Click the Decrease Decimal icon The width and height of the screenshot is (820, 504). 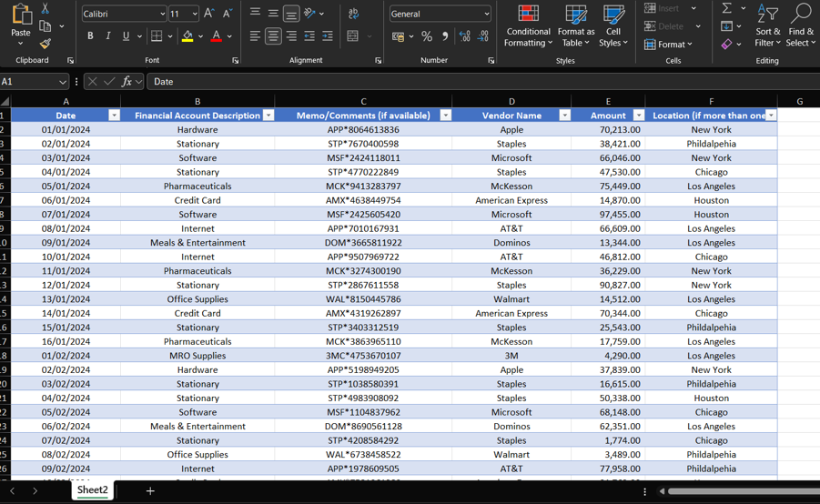pyautogui.click(x=482, y=36)
